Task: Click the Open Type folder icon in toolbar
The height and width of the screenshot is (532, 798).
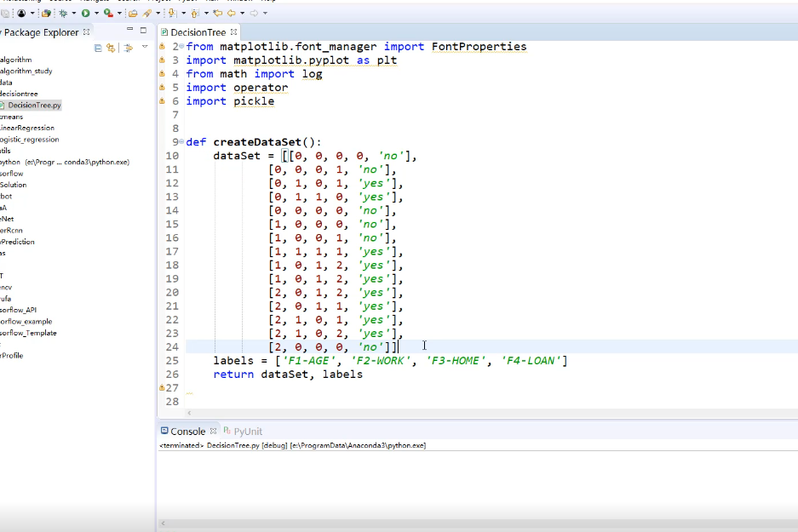Action: (133, 14)
